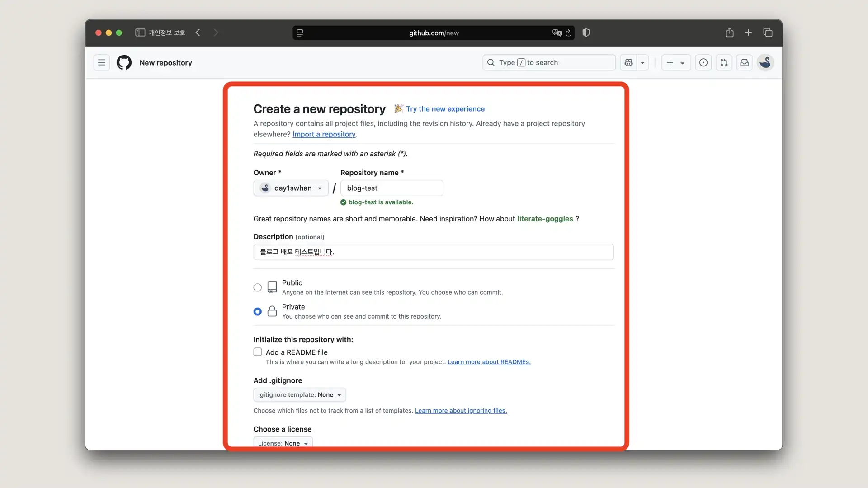This screenshot has width=868, height=488.
Task: Click the search bar 'Type / to search'
Action: pyautogui.click(x=549, y=62)
